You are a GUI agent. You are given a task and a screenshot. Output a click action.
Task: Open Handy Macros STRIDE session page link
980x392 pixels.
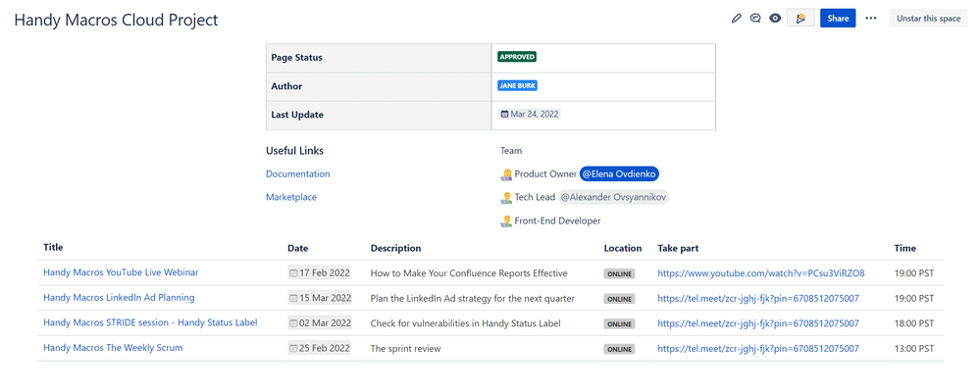150,322
